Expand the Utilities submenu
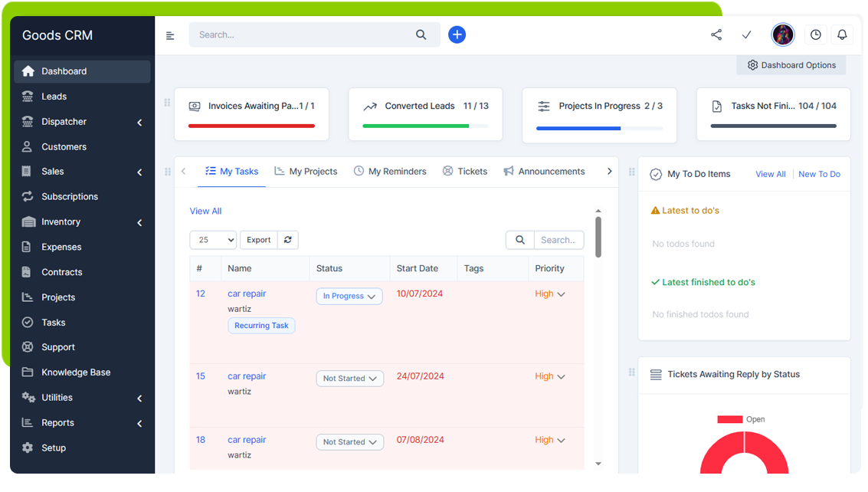 139,399
